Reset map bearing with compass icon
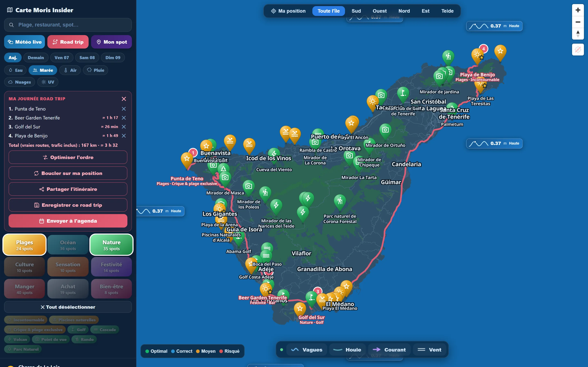The height and width of the screenshot is (367, 588). click(x=578, y=34)
